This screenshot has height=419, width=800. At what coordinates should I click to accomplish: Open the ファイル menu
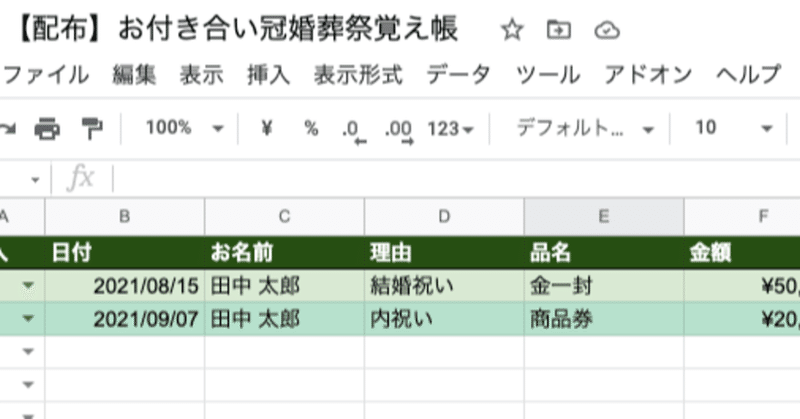45,75
